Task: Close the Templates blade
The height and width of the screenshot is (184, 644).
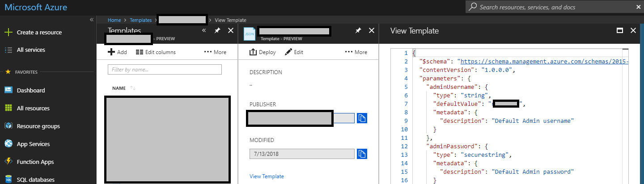Action: click(x=231, y=30)
